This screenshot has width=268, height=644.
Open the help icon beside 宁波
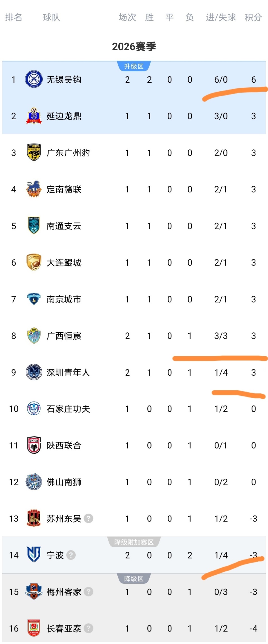(x=71, y=555)
